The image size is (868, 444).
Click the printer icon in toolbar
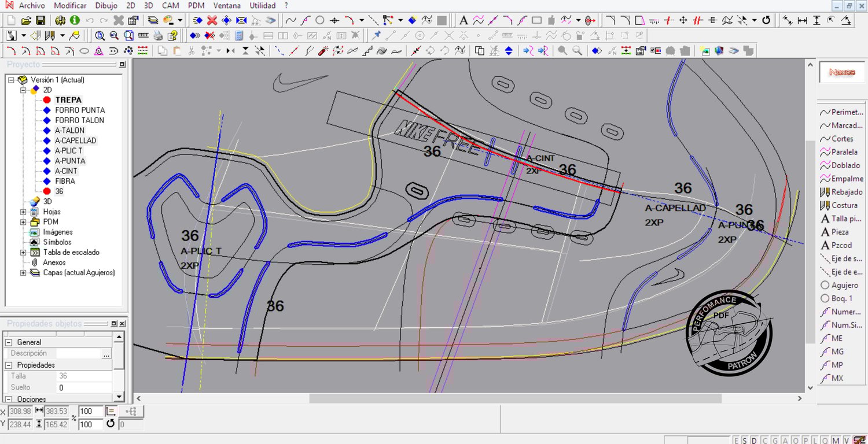[158, 36]
